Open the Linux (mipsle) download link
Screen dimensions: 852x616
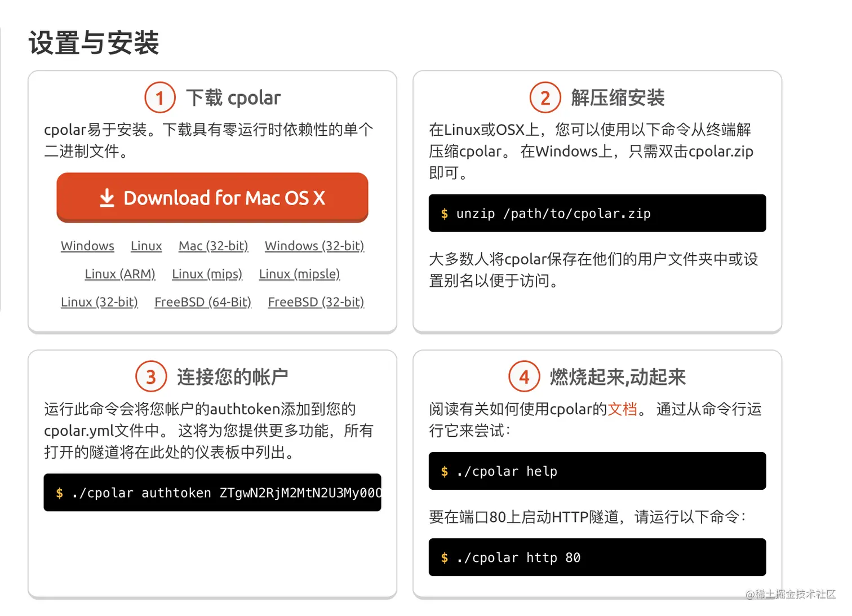point(299,274)
